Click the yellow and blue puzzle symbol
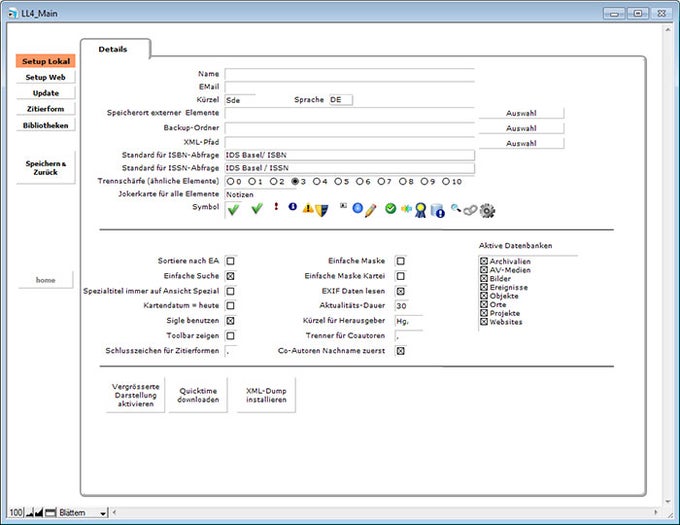The width and height of the screenshot is (680, 525). (406, 209)
